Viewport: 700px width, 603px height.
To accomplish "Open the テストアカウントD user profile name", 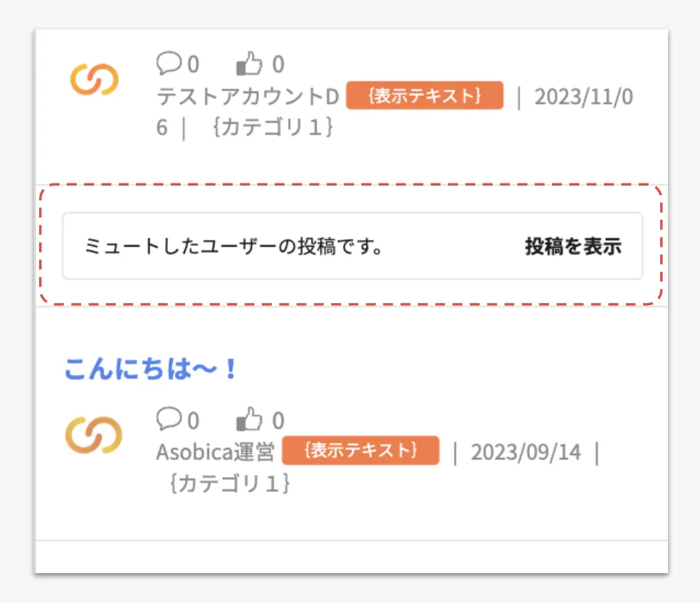I will (x=248, y=97).
